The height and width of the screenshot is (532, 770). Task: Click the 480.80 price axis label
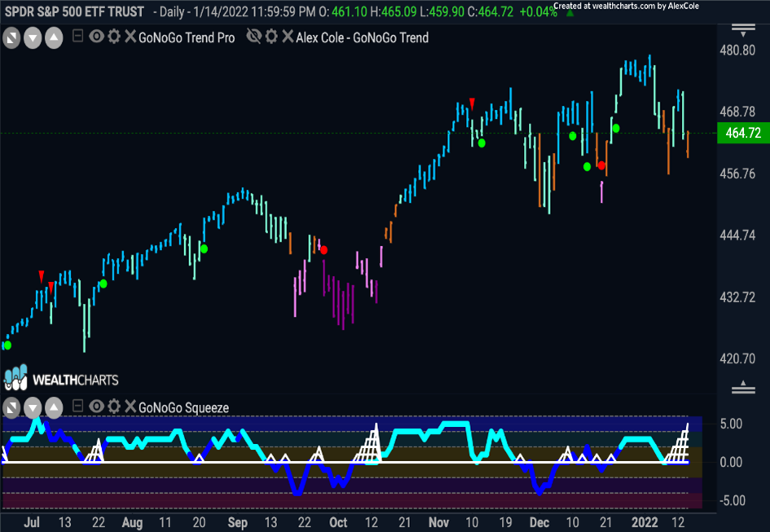pyautogui.click(x=737, y=51)
